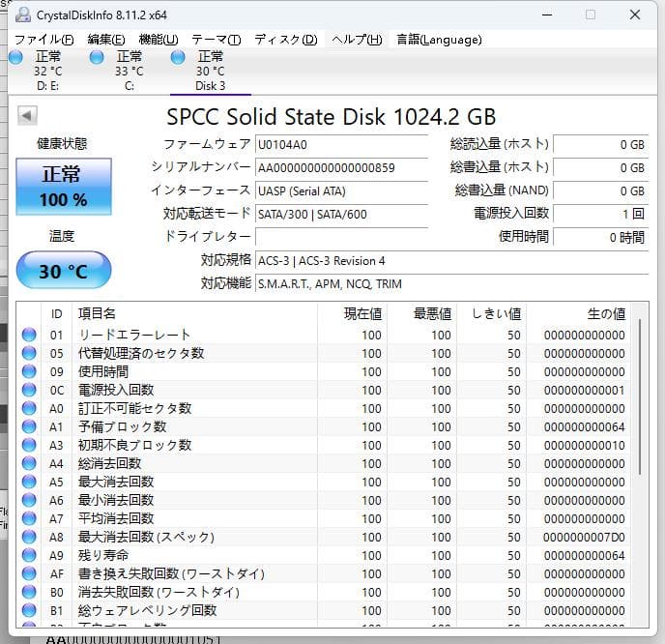Click raw value 000000000001 in row 0C

(584, 390)
